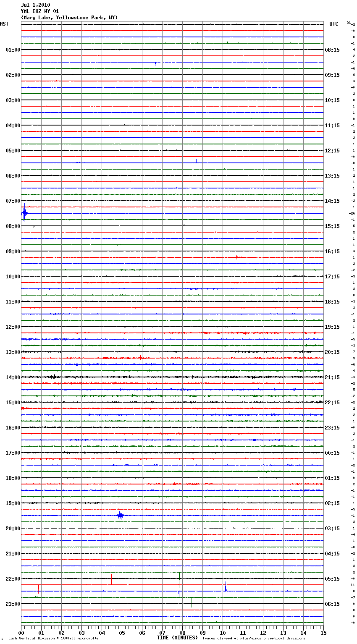Viewport: 357px width, 644px height.
Task: Select the 02:00 MST time label
Action: (x=13, y=75)
